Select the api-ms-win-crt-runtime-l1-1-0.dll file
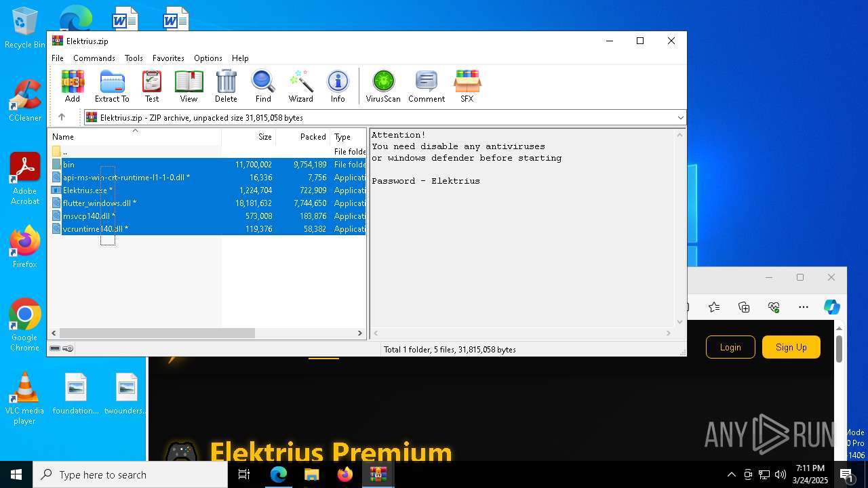This screenshot has width=868, height=488. click(207, 178)
